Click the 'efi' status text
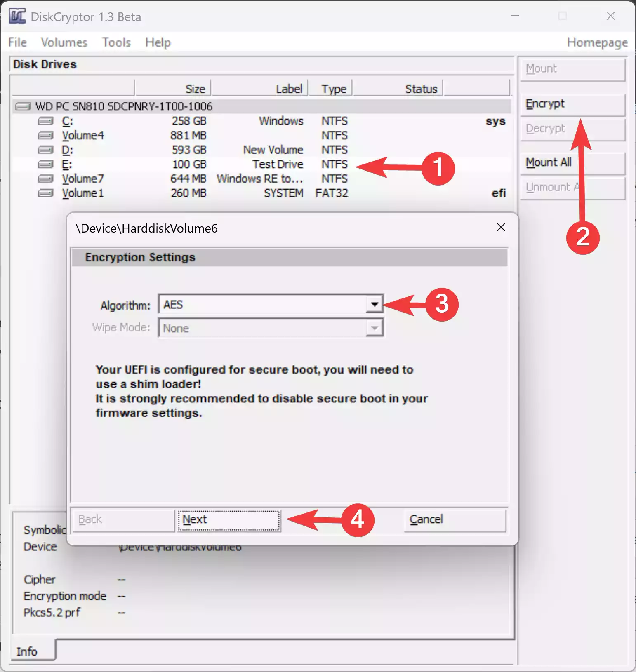The height and width of the screenshot is (672, 636). (499, 193)
